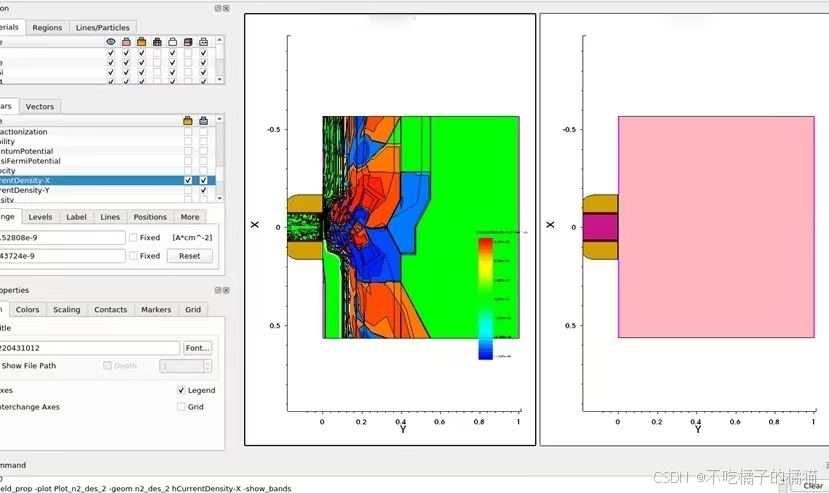Select the QuantumPotential row
The height and width of the screenshot is (493, 829).
click(x=107, y=151)
